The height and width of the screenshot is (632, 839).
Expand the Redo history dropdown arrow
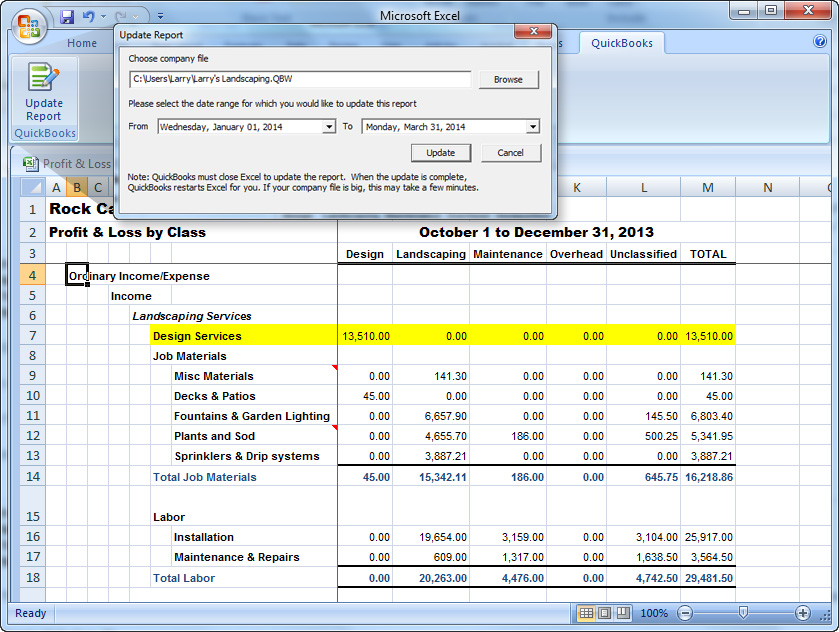(x=135, y=17)
